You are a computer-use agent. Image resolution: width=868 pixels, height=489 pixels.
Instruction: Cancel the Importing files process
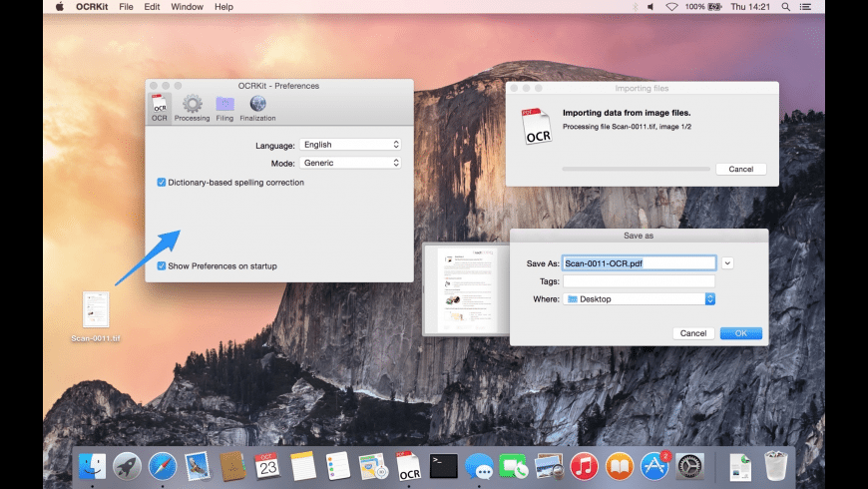point(740,169)
